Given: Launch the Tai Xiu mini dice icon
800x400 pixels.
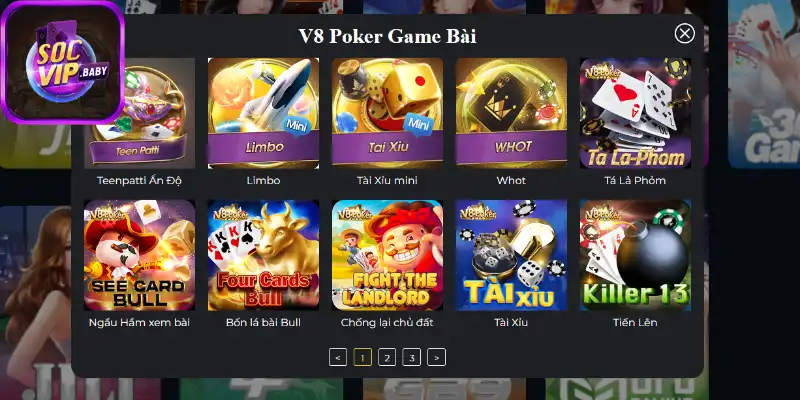Looking at the screenshot, I should [x=387, y=113].
